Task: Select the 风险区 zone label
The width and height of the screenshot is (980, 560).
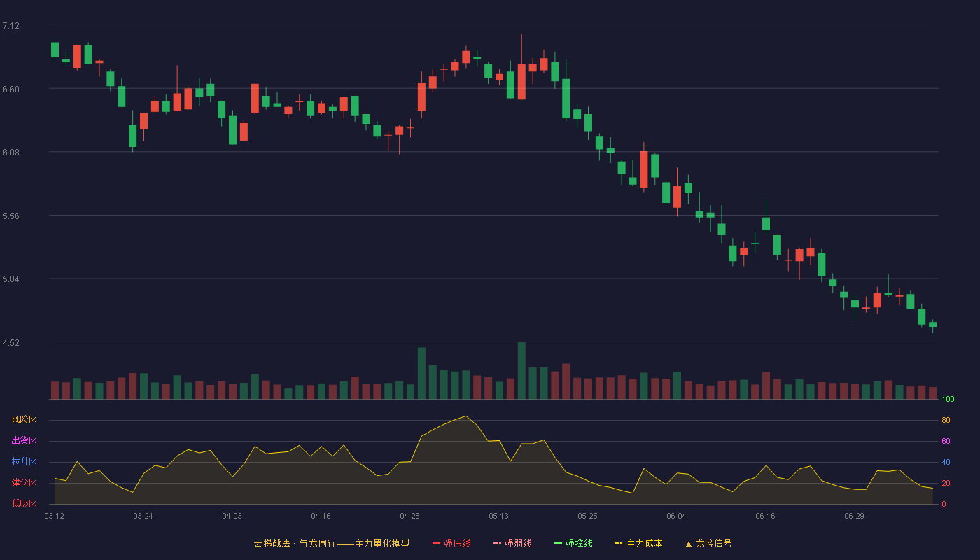Action: click(x=24, y=420)
